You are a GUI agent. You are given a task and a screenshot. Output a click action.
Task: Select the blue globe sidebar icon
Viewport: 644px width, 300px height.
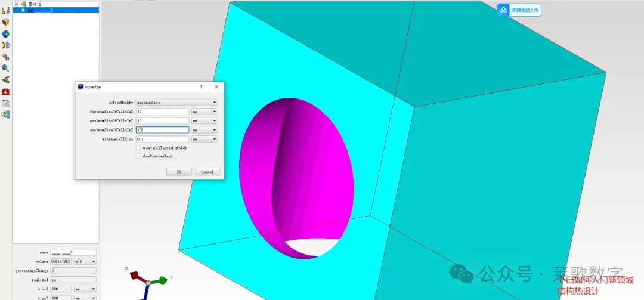coord(5,34)
